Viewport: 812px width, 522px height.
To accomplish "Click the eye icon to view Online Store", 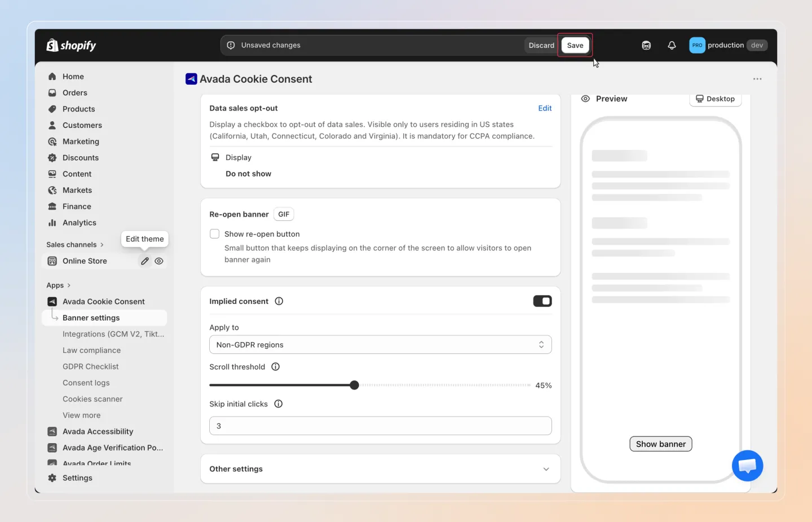I will 159,261.
